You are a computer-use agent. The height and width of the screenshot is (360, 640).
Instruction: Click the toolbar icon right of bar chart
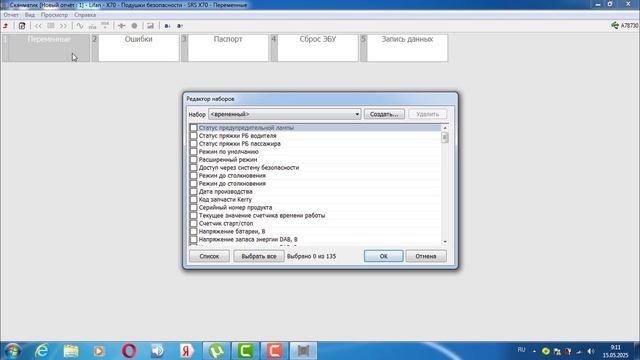pyautogui.click(x=105, y=26)
